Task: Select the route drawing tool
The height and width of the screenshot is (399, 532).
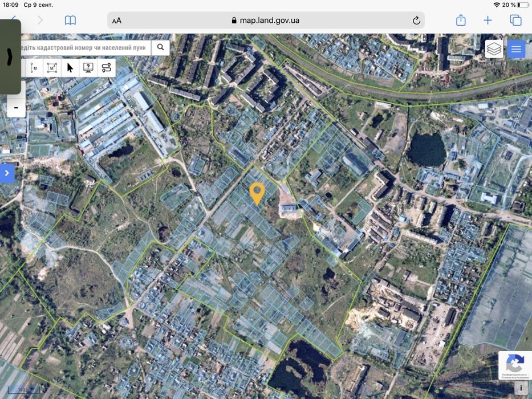Action: [106, 68]
